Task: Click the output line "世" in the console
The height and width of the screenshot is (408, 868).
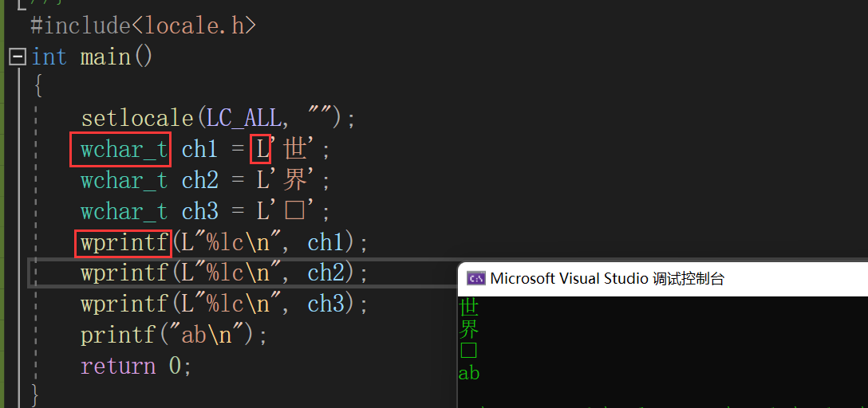Action: [469, 307]
